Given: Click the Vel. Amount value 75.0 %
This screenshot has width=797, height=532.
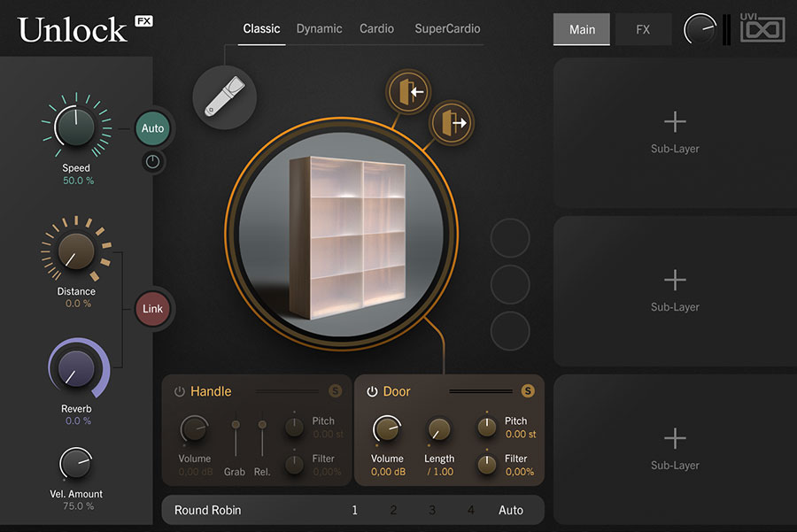Looking at the screenshot, I should coord(78,506).
